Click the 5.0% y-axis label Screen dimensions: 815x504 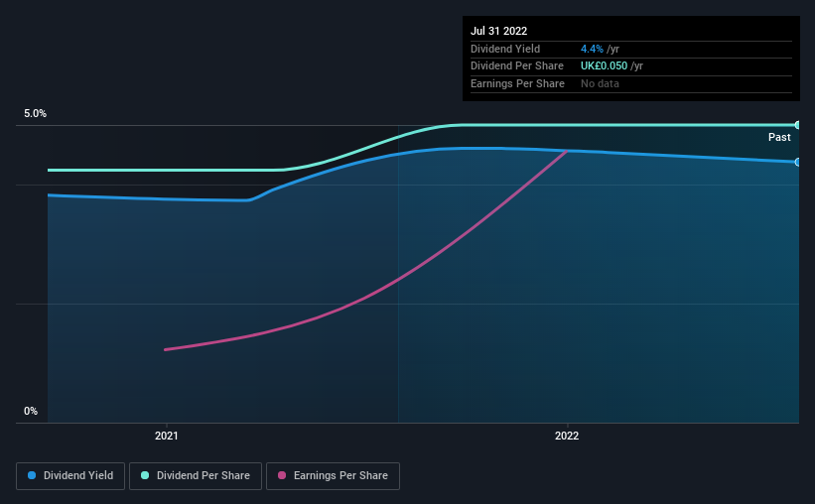35,113
